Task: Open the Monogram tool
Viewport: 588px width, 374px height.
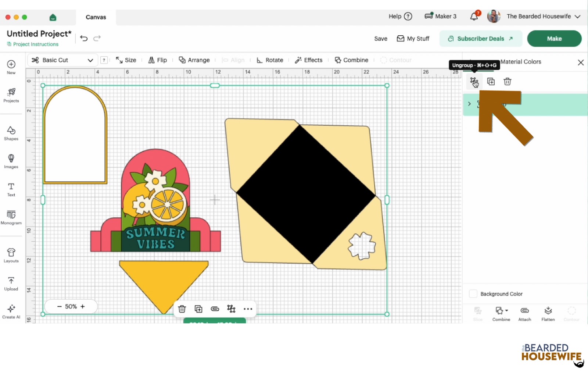Action: pos(11,217)
